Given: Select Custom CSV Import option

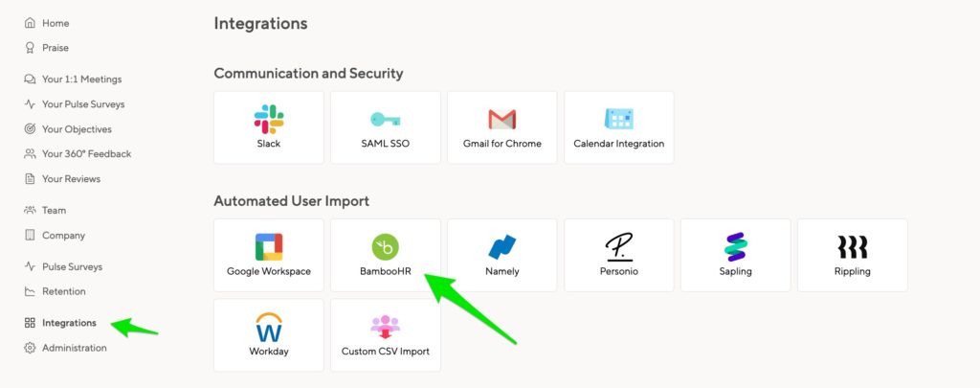Looking at the screenshot, I should click(385, 335).
